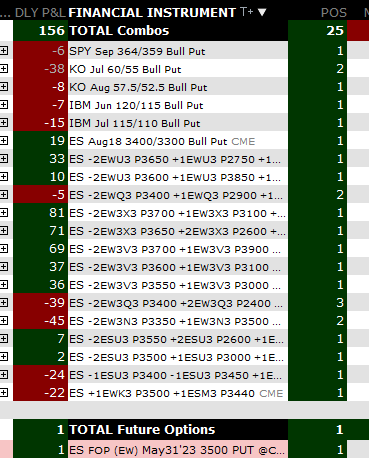Sort by the POS column header
The height and width of the screenshot is (469, 369).
[x=333, y=13]
